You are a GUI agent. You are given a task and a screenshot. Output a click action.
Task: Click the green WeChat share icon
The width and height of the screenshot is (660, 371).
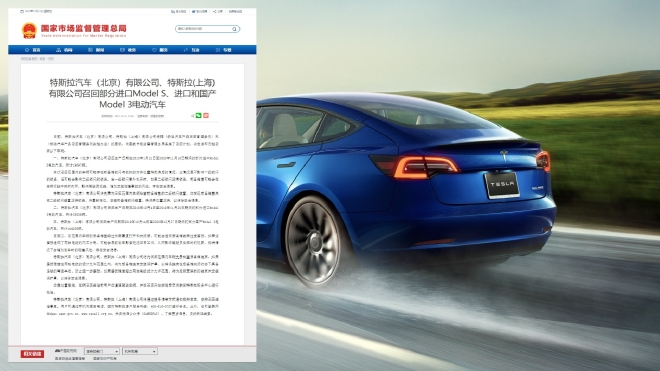coord(199,115)
